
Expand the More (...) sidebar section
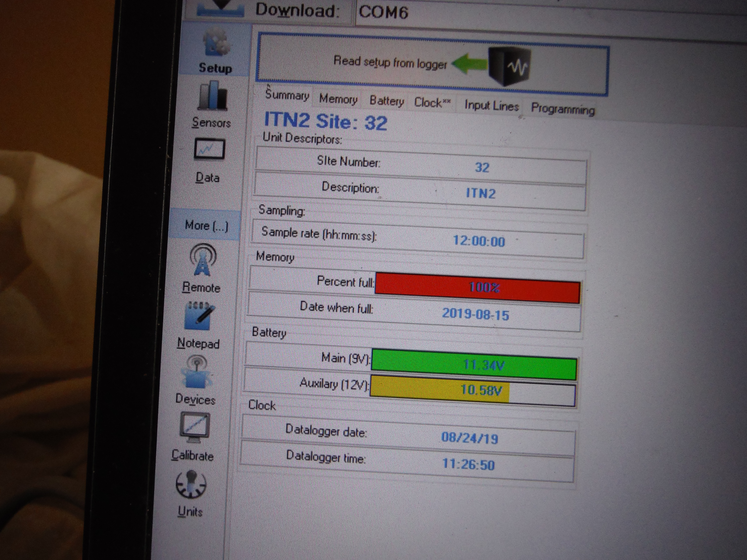pos(206,226)
